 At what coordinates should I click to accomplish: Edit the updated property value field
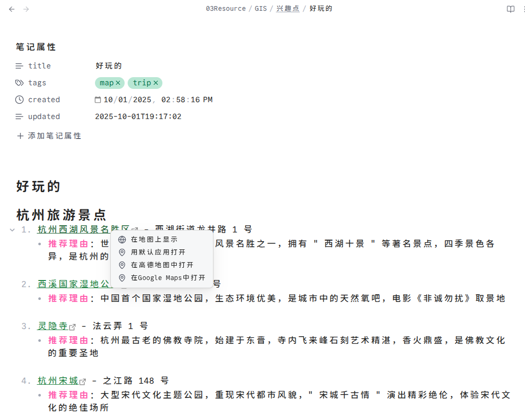(x=138, y=116)
